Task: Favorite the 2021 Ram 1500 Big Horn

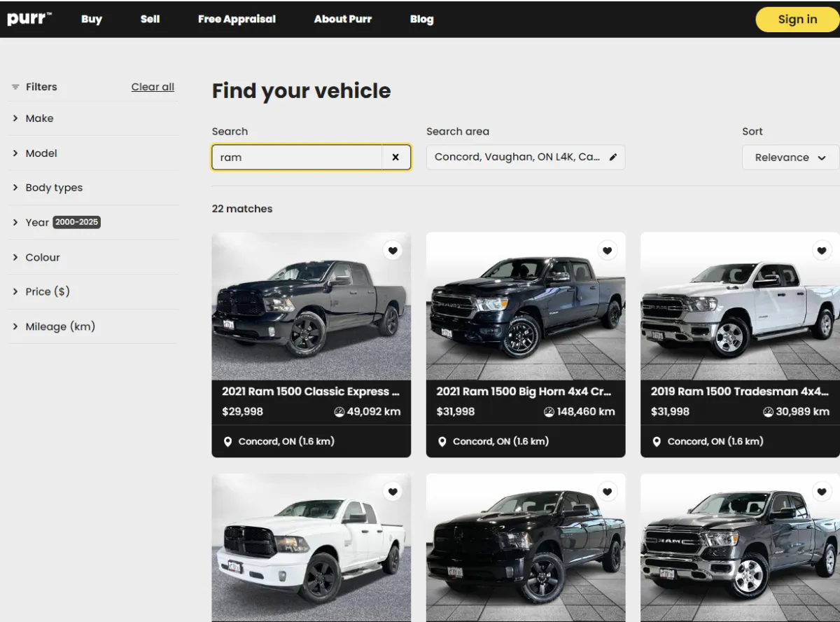Action: coord(607,251)
